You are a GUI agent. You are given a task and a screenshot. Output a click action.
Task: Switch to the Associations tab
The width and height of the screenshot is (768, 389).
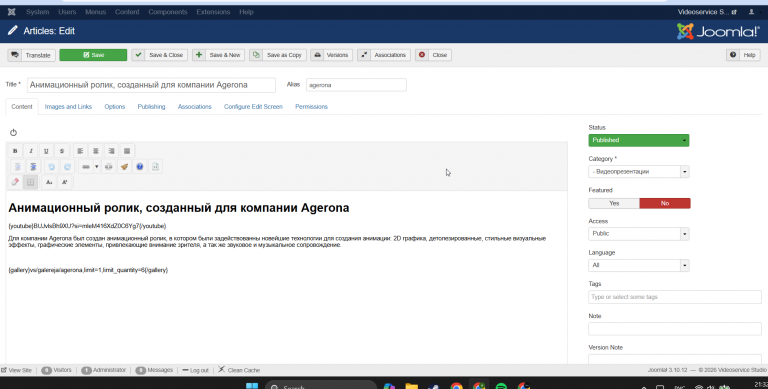pyautogui.click(x=194, y=107)
